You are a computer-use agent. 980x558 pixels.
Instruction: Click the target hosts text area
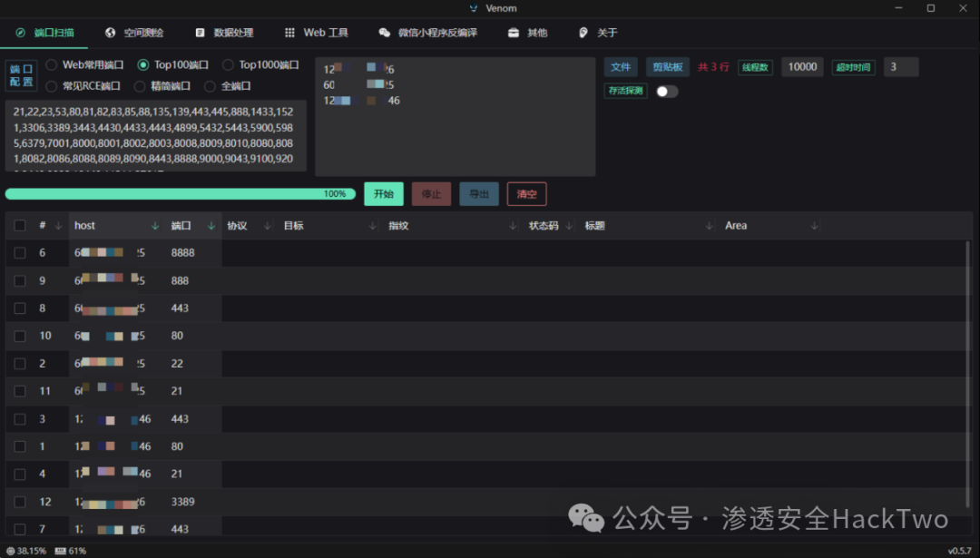point(455,117)
